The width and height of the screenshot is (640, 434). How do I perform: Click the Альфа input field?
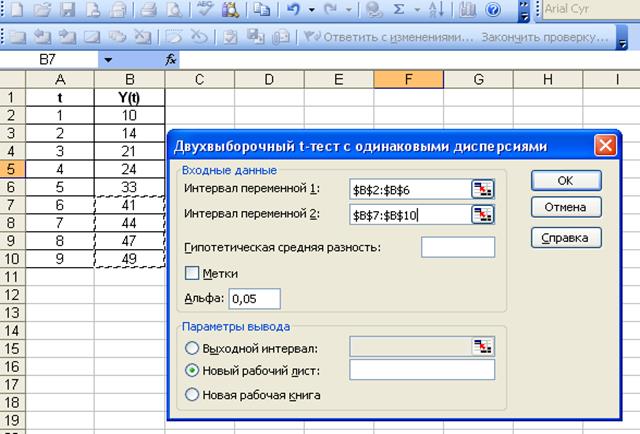(254, 298)
